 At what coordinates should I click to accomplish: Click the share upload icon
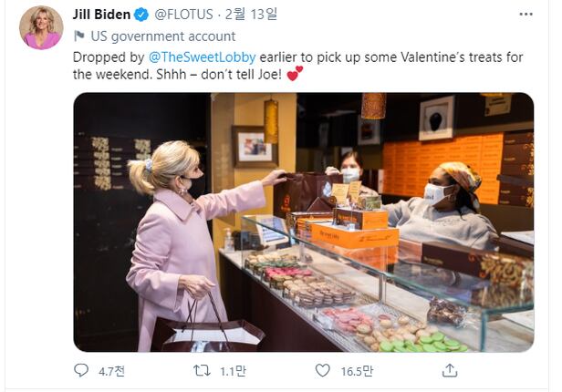(449, 371)
